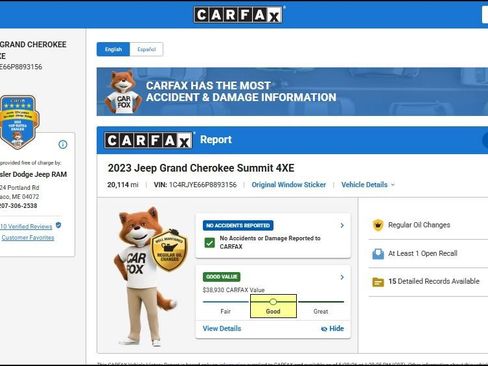Image resolution: width=488 pixels, height=366 pixels.
Task: Click the GOOD VALUE green badge
Action: (221, 277)
